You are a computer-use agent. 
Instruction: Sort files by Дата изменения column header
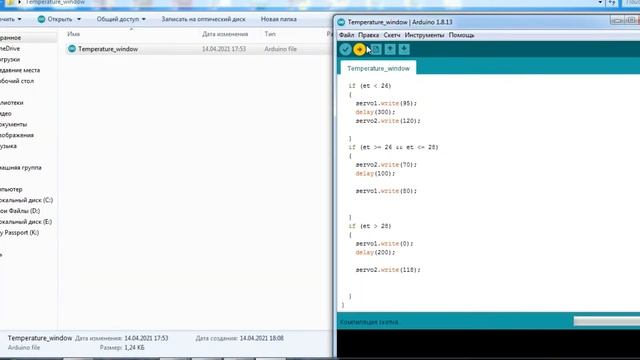pyautogui.click(x=225, y=34)
